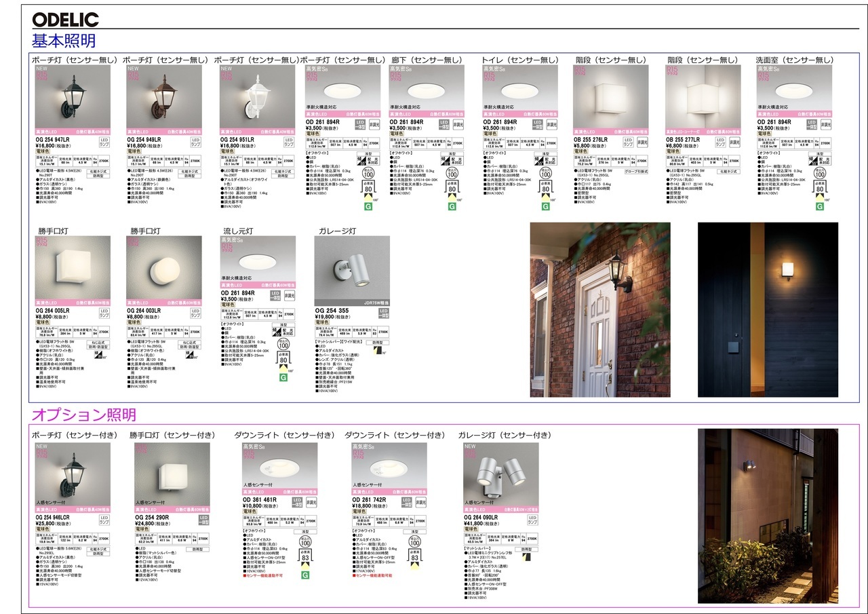The width and height of the screenshot is (868, 614).
Task: Click the green G mark under OD 361 461R
Action: (x=305, y=575)
